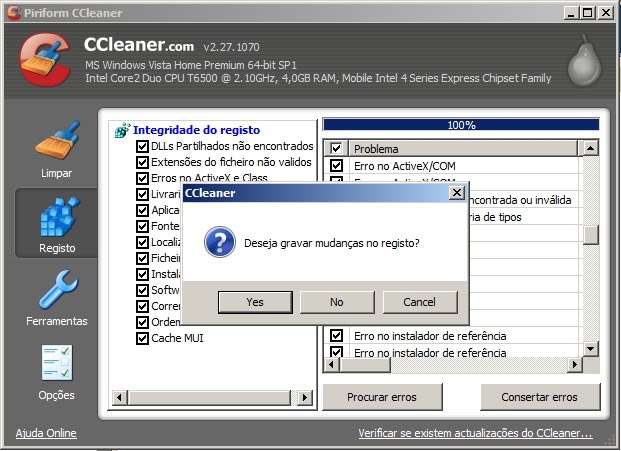Toggle checkbox of Softw... registry item
This screenshot has width=621, height=451.
142,290
